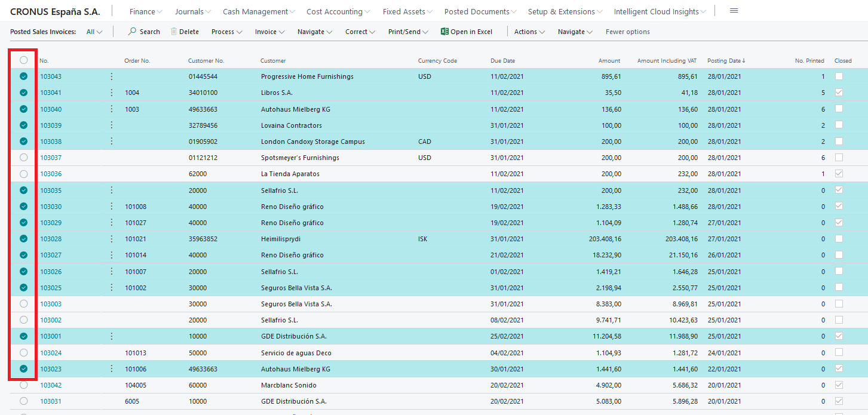Expand the Correct dropdown

click(361, 32)
